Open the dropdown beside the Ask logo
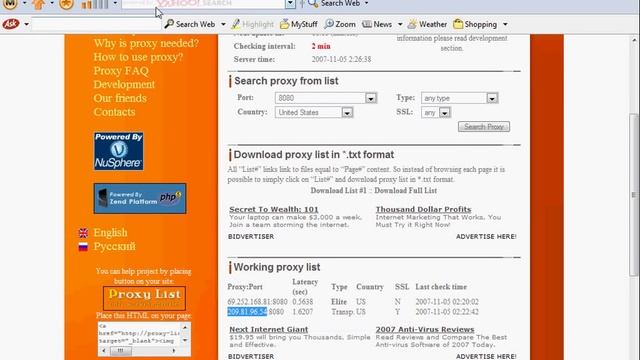 pyautogui.click(x=26, y=24)
